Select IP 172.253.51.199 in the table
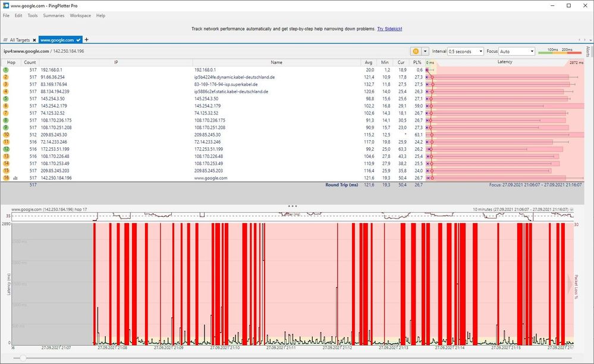The image size is (594, 364). click(55, 149)
